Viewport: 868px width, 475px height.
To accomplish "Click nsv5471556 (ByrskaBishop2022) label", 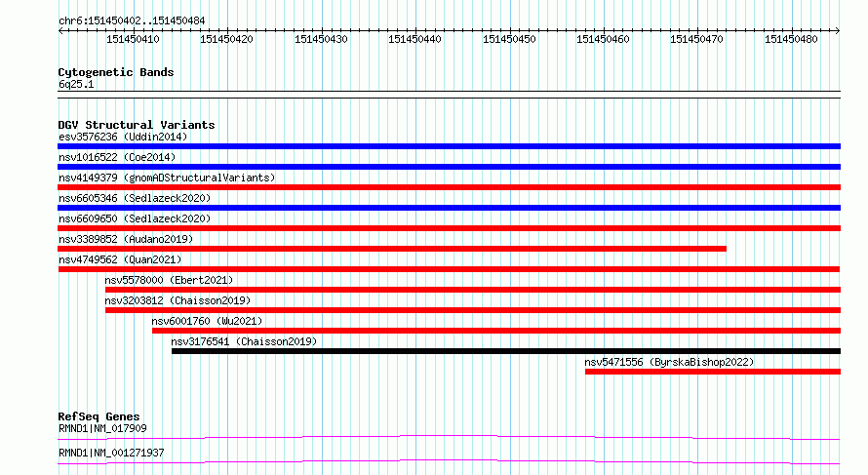I will pyautogui.click(x=669, y=362).
